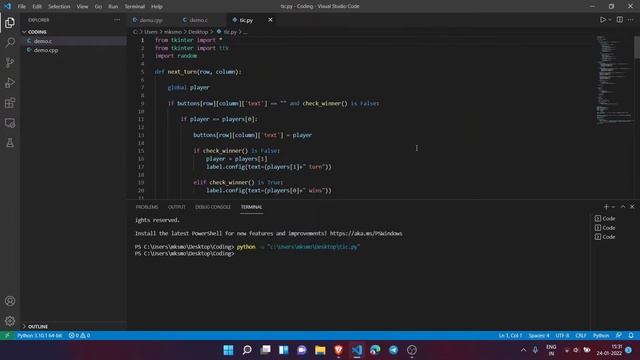The image size is (640, 360).
Task: Open the launch profile dropdown in terminal
Action: [613, 207]
